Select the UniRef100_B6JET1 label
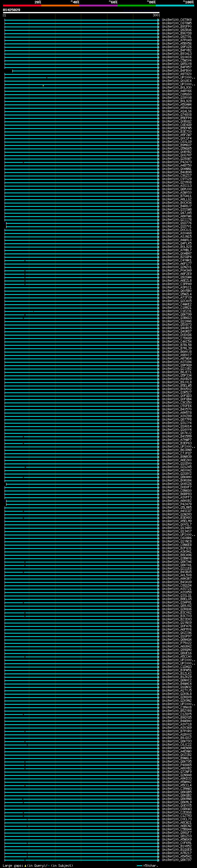This screenshot has width=197, height=868. [177, 372]
